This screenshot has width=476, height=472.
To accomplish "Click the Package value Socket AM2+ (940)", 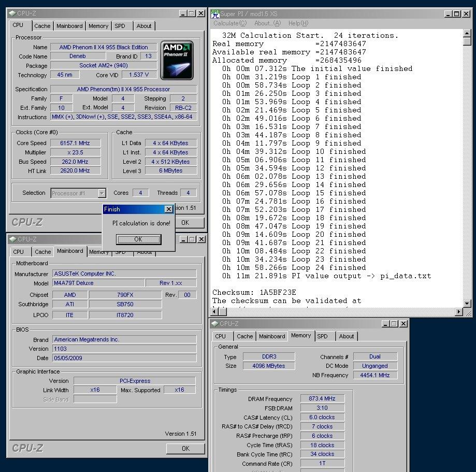I will coord(104,65).
